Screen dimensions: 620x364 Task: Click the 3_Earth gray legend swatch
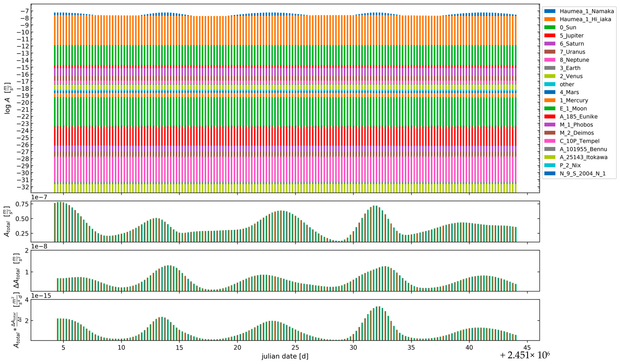point(550,68)
